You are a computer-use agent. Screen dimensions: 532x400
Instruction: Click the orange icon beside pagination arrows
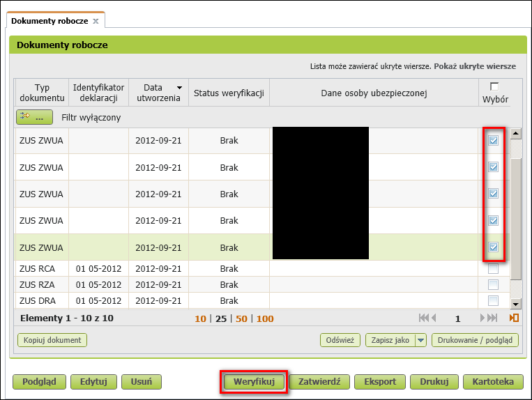click(x=514, y=318)
